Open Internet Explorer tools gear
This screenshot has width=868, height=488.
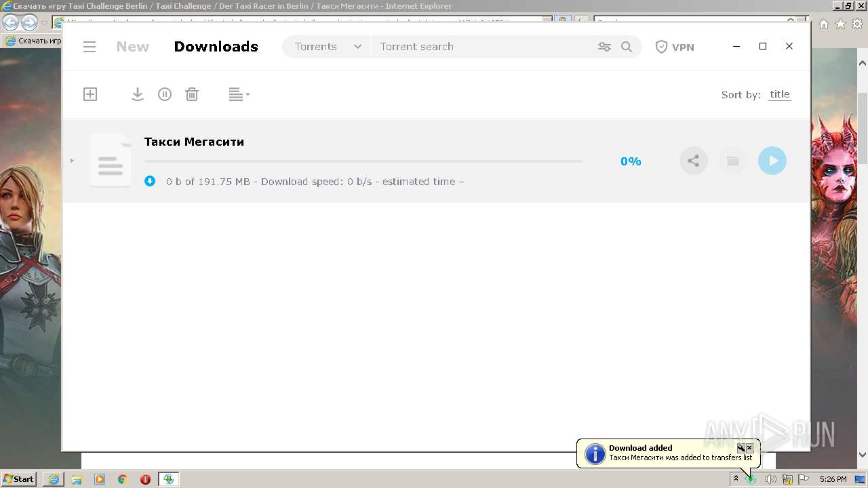pos(857,24)
